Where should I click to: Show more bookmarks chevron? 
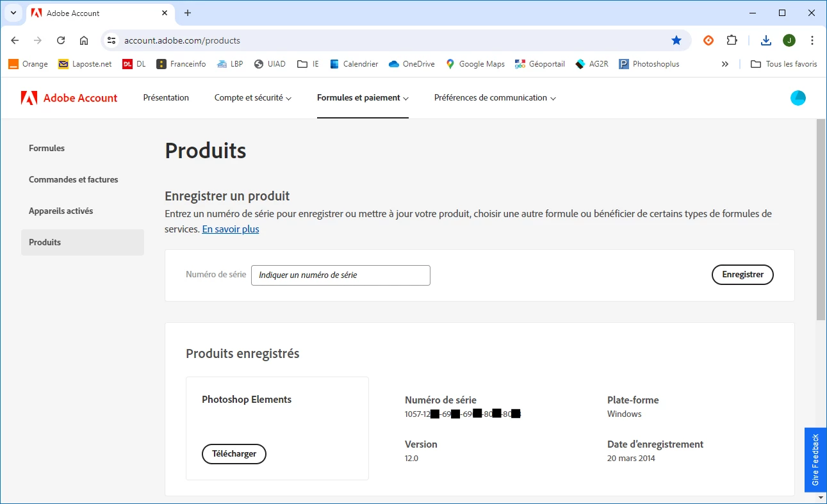(725, 64)
